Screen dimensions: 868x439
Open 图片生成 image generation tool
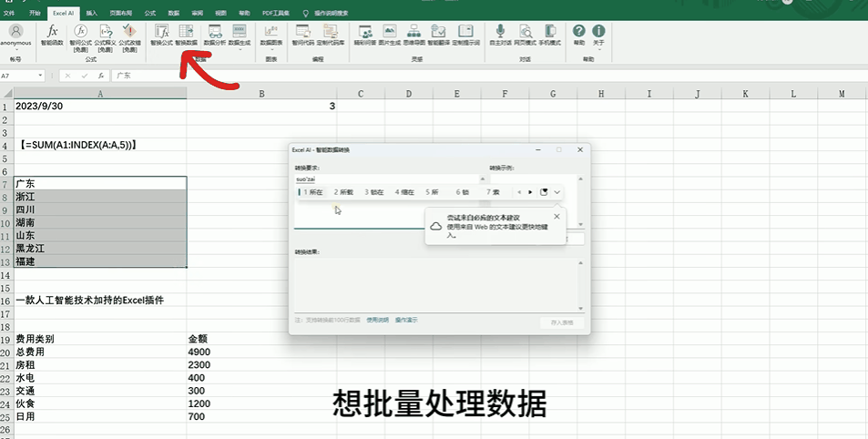click(390, 31)
